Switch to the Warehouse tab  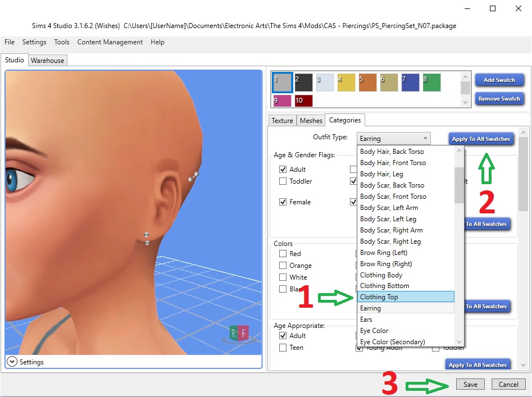click(x=48, y=60)
